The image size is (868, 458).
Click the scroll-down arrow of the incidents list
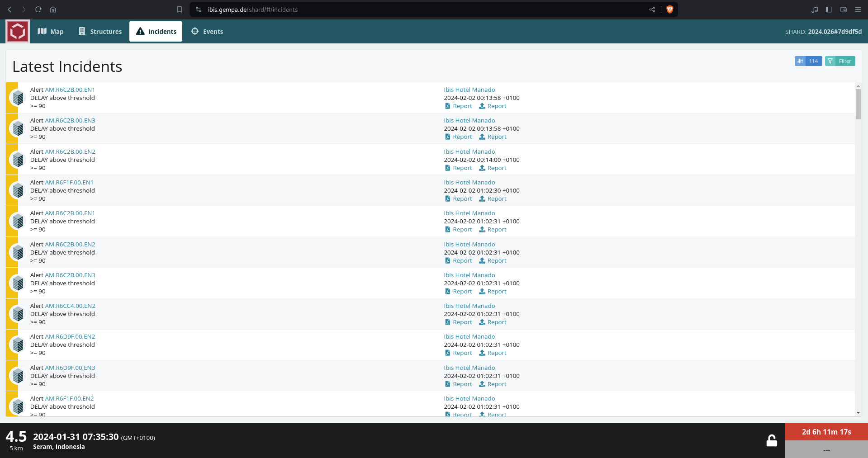(858, 413)
